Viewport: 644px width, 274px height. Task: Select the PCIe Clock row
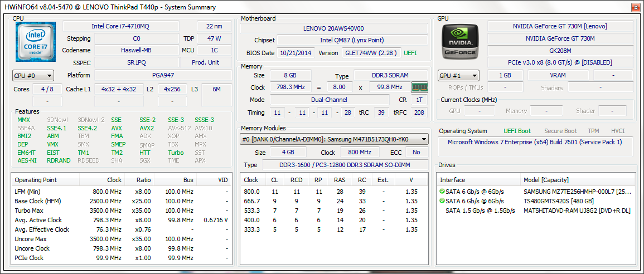[x=122, y=258]
